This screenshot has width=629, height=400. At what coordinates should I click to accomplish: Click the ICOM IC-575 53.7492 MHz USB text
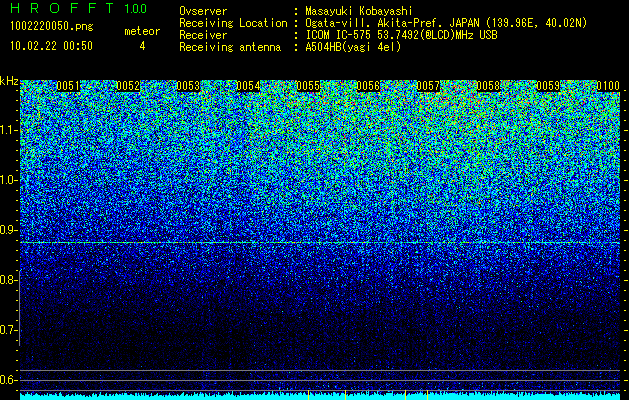click(401, 35)
